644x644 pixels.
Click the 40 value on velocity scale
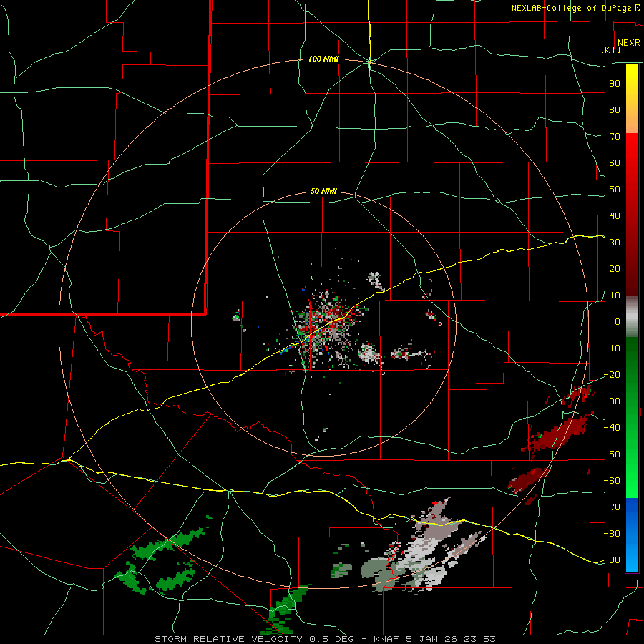[615, 216]
